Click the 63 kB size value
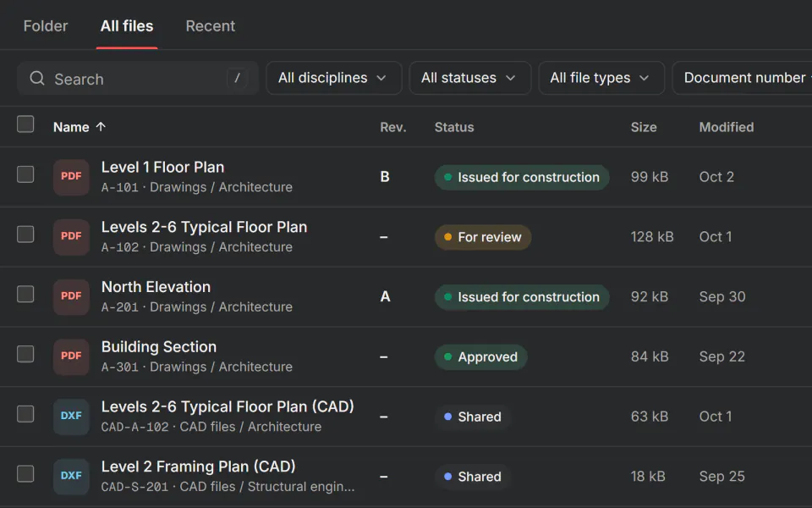 click(x=650, y=417)
